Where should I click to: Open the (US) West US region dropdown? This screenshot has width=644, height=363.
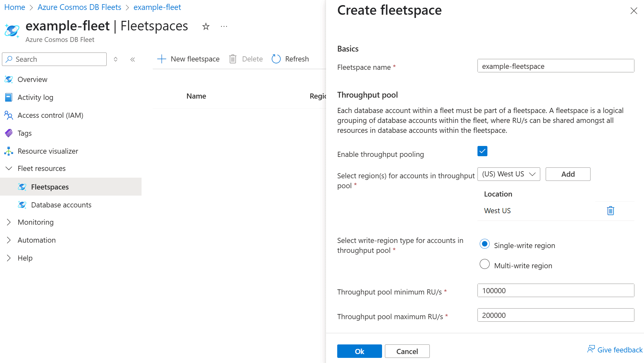(x=509, y=174)
